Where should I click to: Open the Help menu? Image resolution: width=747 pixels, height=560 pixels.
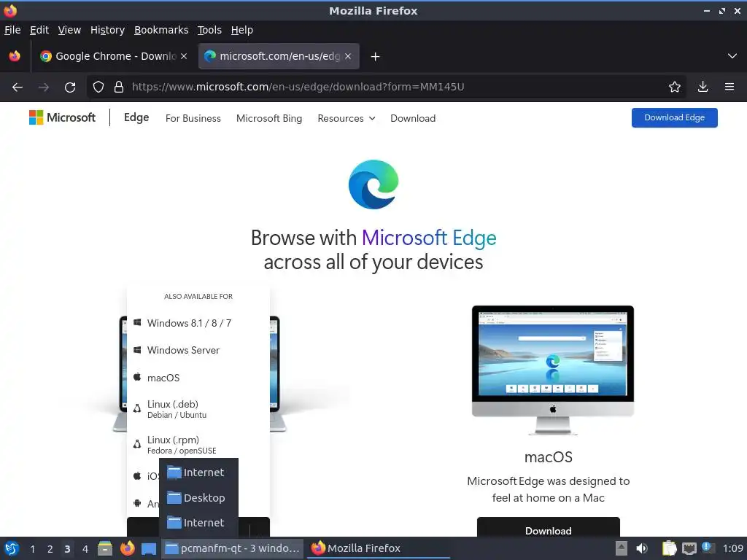[242, 30]
